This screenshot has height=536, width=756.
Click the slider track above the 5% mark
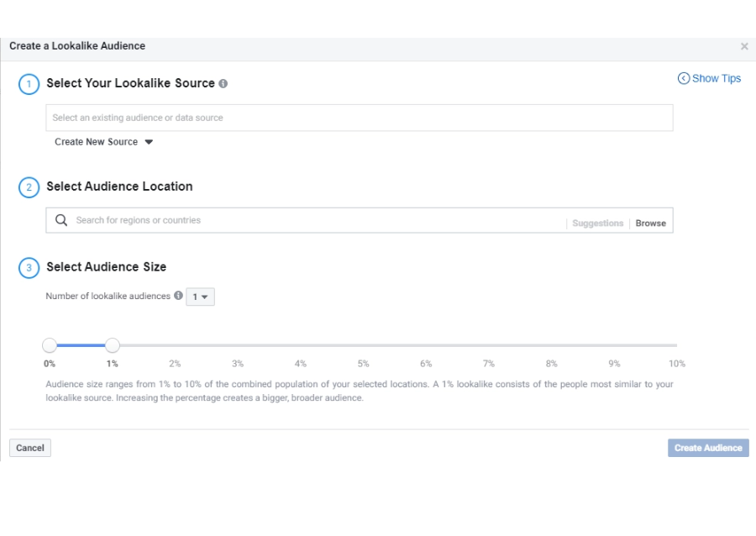pos(363,345)
